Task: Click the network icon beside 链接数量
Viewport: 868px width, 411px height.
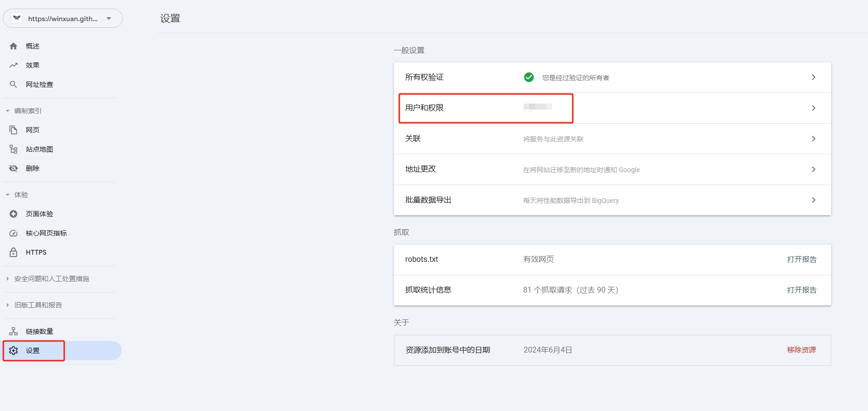Action: pyautogui.click(x=13, y=331)
